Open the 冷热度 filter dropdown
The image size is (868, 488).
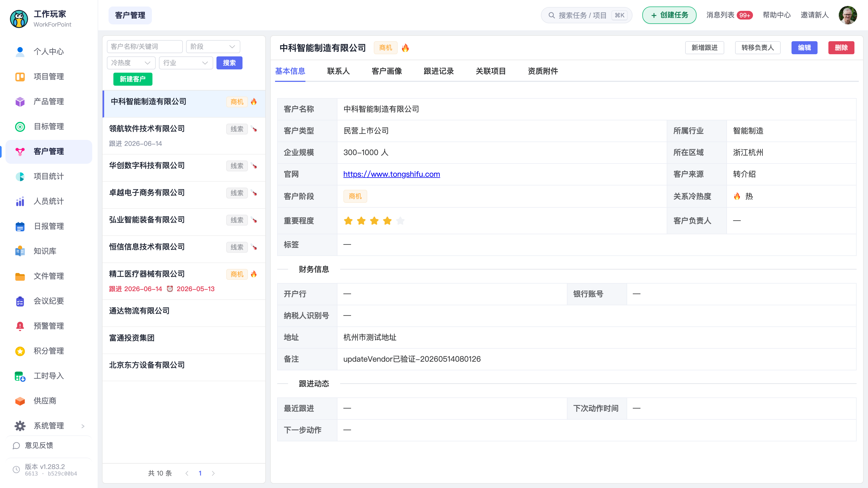(x=131, y=63)
